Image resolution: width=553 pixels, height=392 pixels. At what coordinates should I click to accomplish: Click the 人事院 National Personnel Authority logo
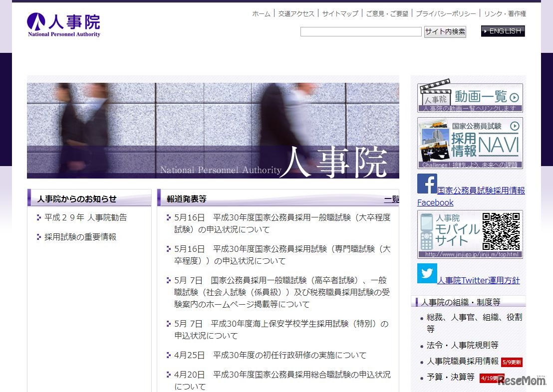(64, 24)
